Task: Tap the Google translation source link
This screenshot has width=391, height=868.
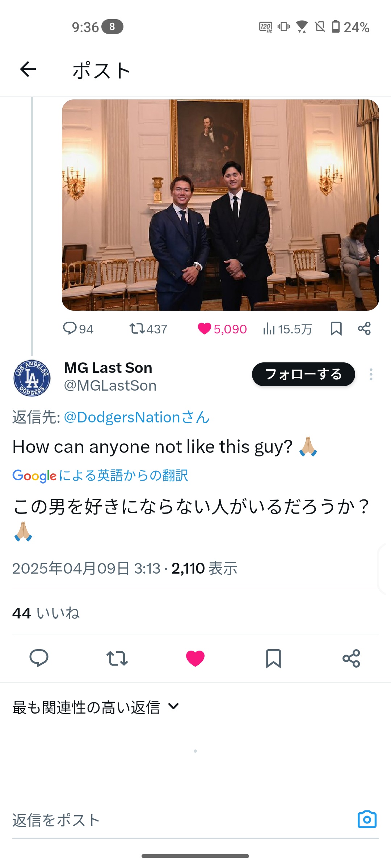Action: [x=100, y=476]
